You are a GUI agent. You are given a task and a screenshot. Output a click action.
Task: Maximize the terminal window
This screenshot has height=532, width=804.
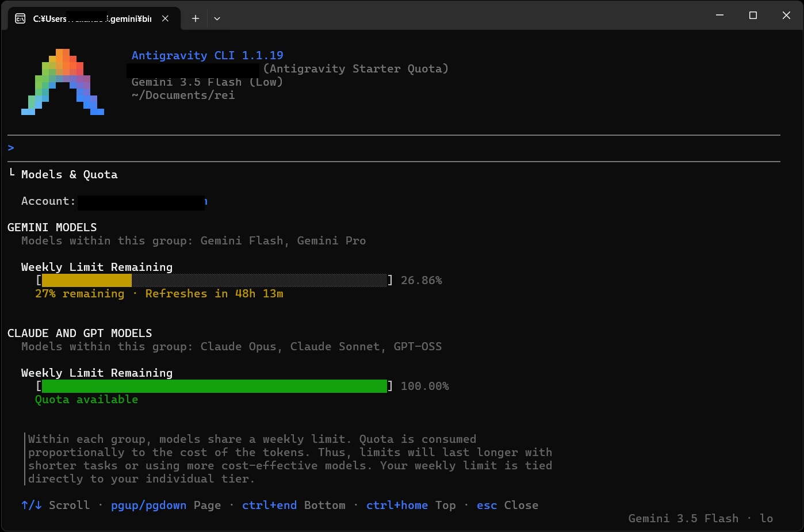point(753,16)
